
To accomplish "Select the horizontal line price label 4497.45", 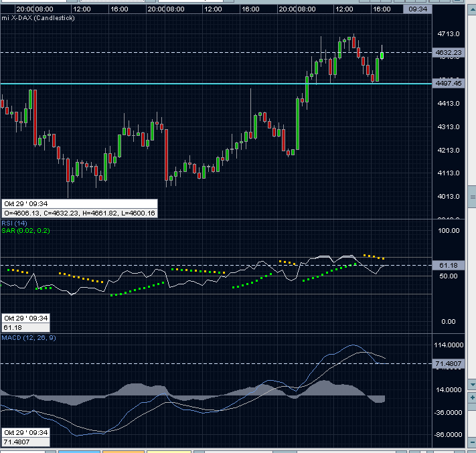I will pyautogui.click(x=448, y=83).
